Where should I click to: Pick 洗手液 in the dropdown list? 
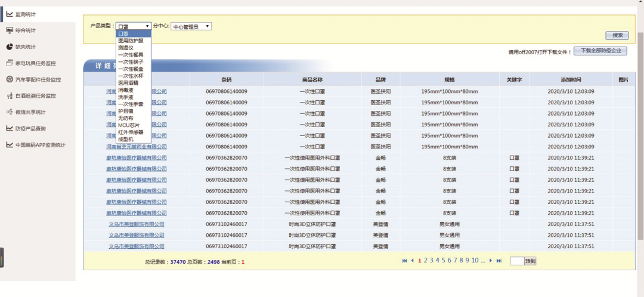tap(134, 97)
